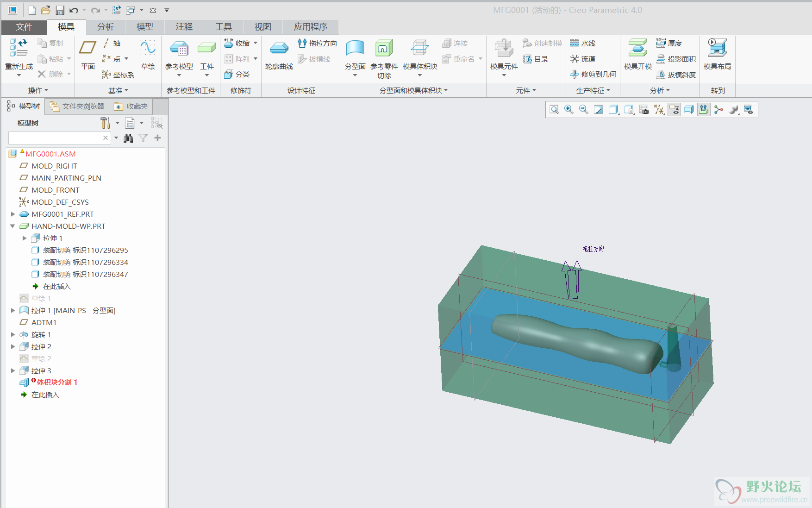Click the Repaint icon in graphics toolbar
This screenshot has height=508, width=812.
(599, 110)
